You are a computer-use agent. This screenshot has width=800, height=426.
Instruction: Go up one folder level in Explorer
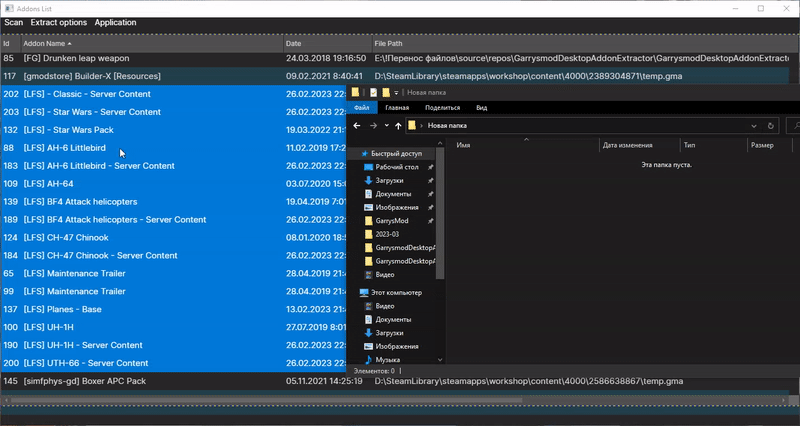pos(398,126)
